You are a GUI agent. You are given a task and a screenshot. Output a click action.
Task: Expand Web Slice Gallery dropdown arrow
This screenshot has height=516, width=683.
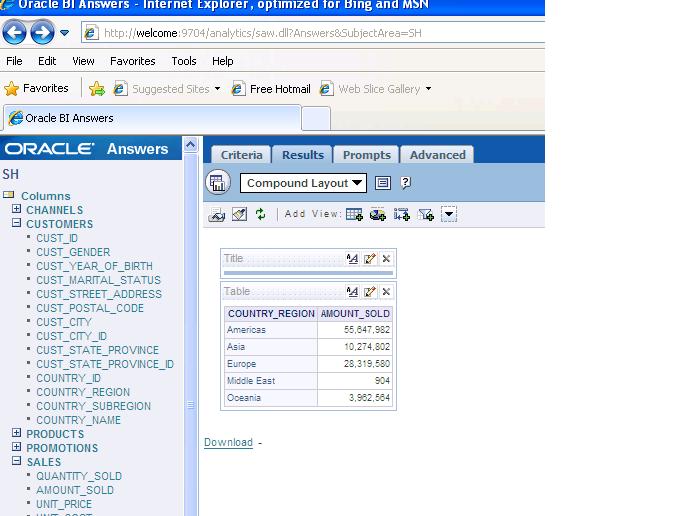pos(429,89)
